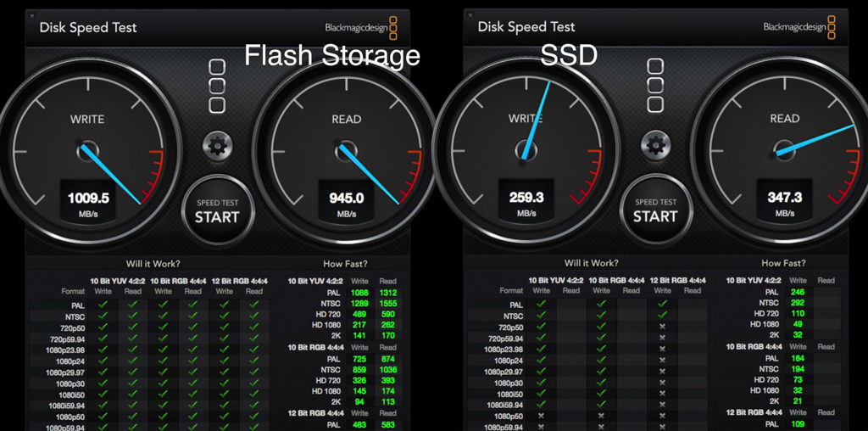This screenshot has width=868, height=431.
Task: Open settings gear in Flash Storage window
Action: pos(218,146)
